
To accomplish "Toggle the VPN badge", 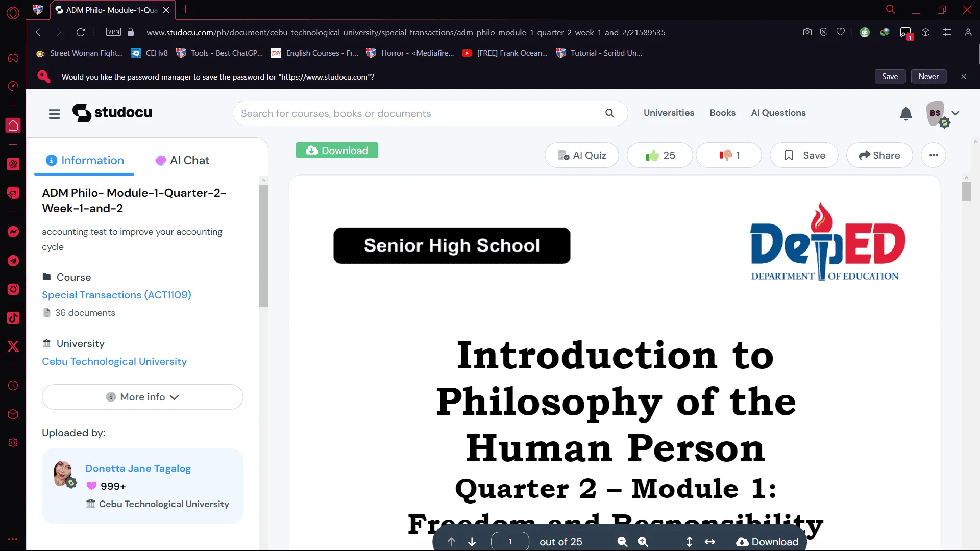I will [113, 32].
